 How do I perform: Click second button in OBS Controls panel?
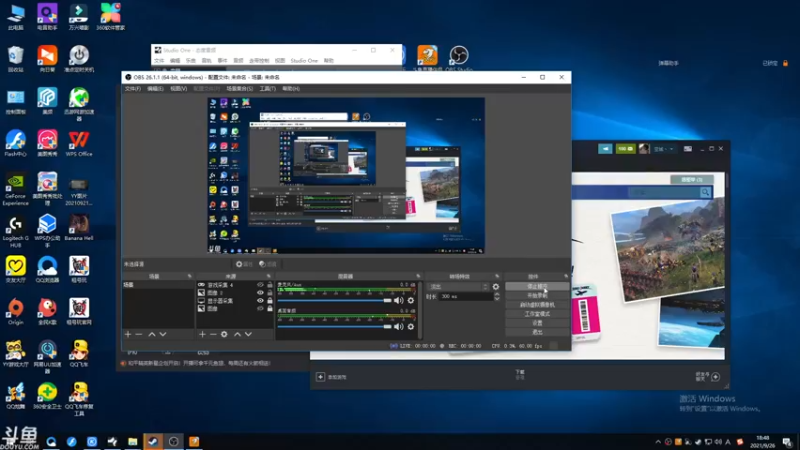537,295
